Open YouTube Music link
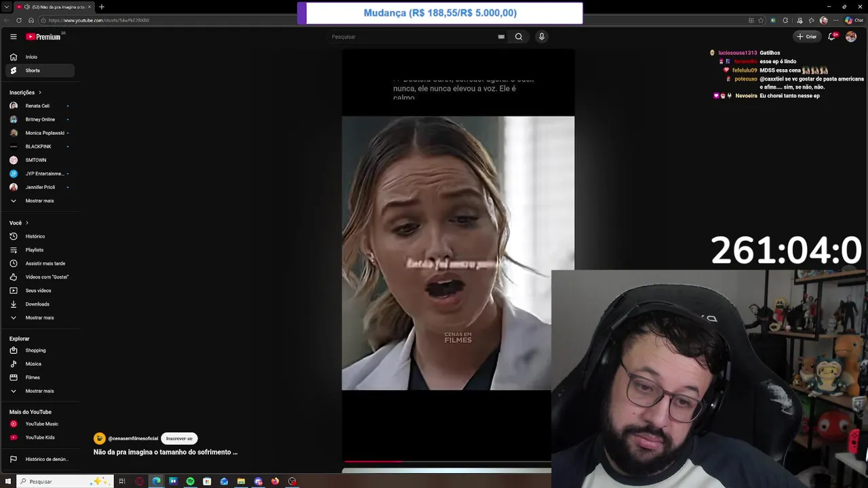The height and width of the screenshot is (488, 868). pyautogui.click(x=39, y=424)
